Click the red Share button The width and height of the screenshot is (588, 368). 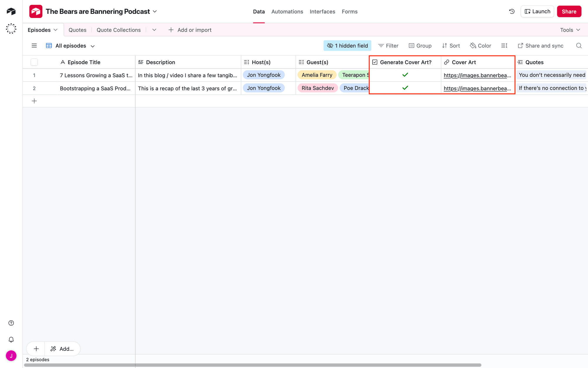pos(569,11)
